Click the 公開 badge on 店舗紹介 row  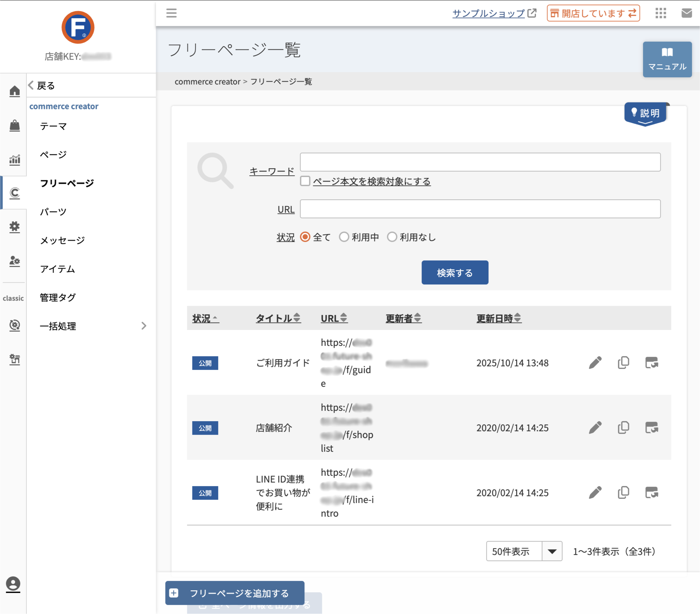point(205,428)
